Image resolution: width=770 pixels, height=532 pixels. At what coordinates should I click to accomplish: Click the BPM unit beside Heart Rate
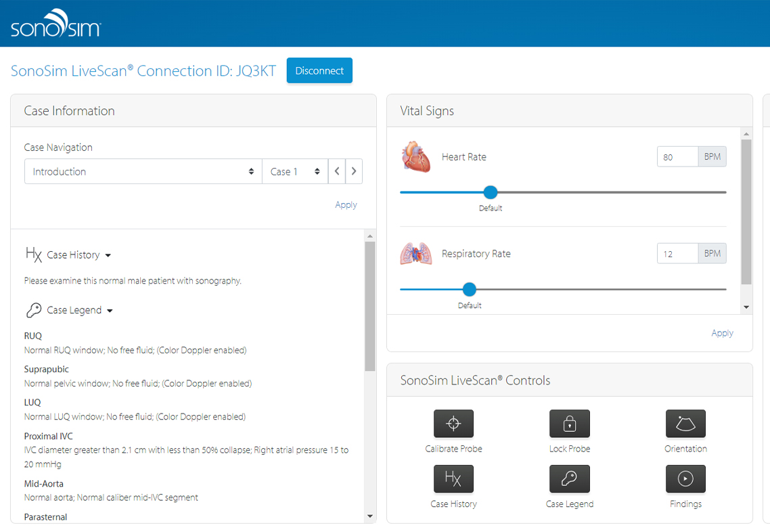[712, 157]
